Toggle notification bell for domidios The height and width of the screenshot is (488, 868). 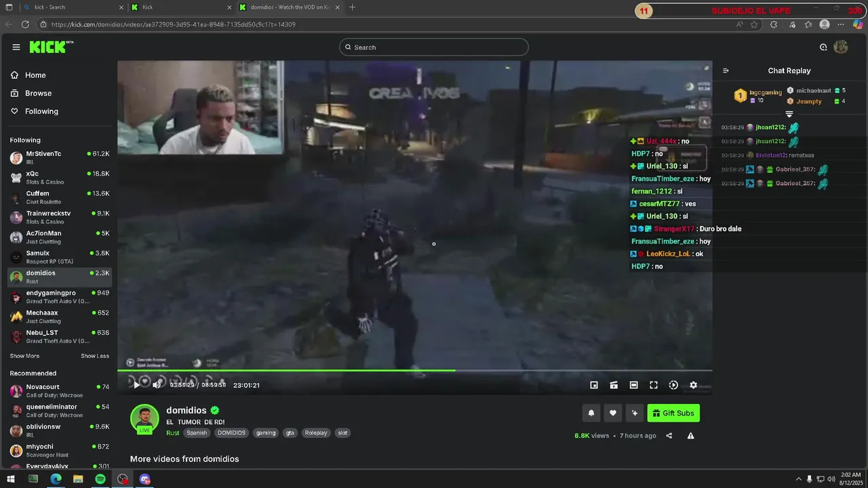click(591, 413)
